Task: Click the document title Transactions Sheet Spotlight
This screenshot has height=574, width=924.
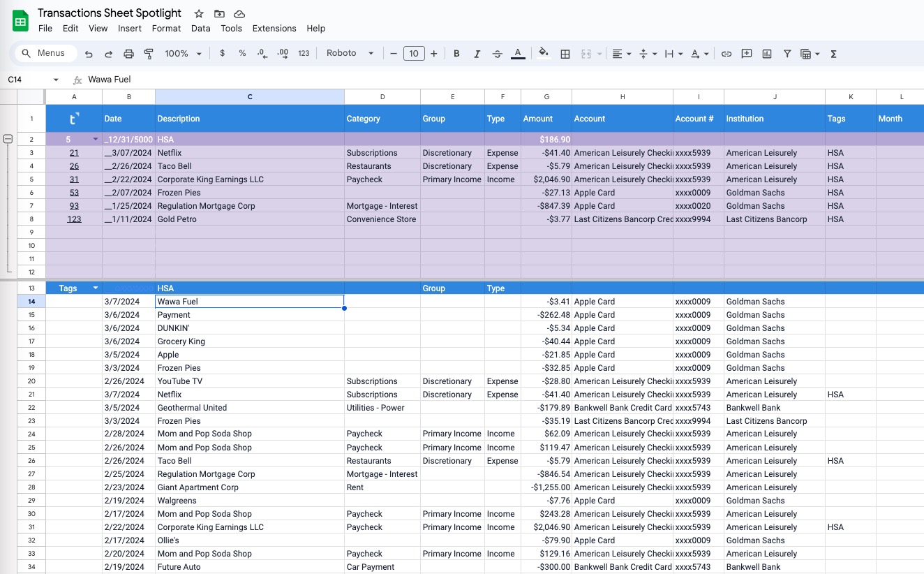Action: coord(110,13)
